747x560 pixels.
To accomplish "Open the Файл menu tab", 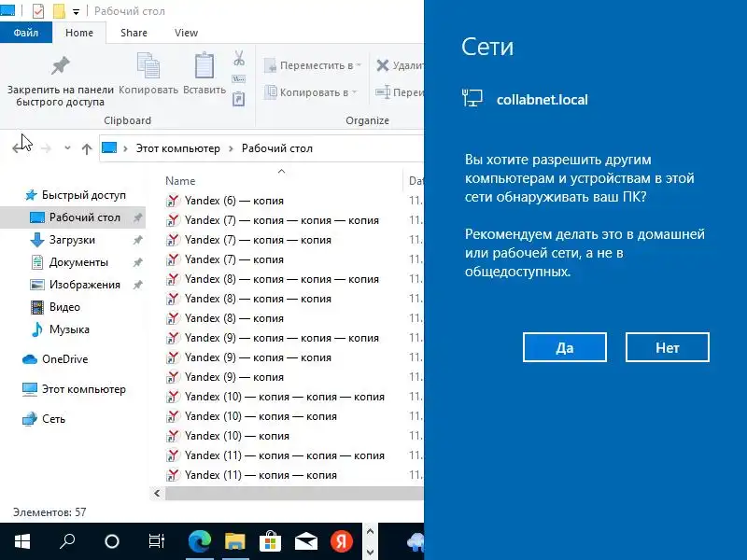I will click(26, 33).
